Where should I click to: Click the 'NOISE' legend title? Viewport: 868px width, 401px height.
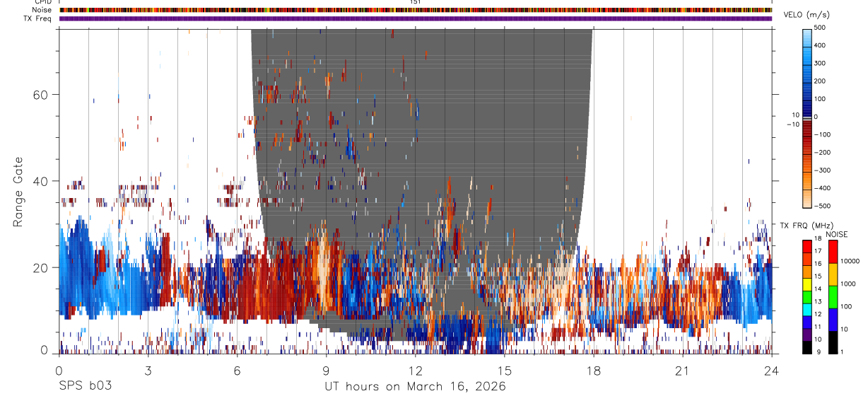tap(837, 234)
